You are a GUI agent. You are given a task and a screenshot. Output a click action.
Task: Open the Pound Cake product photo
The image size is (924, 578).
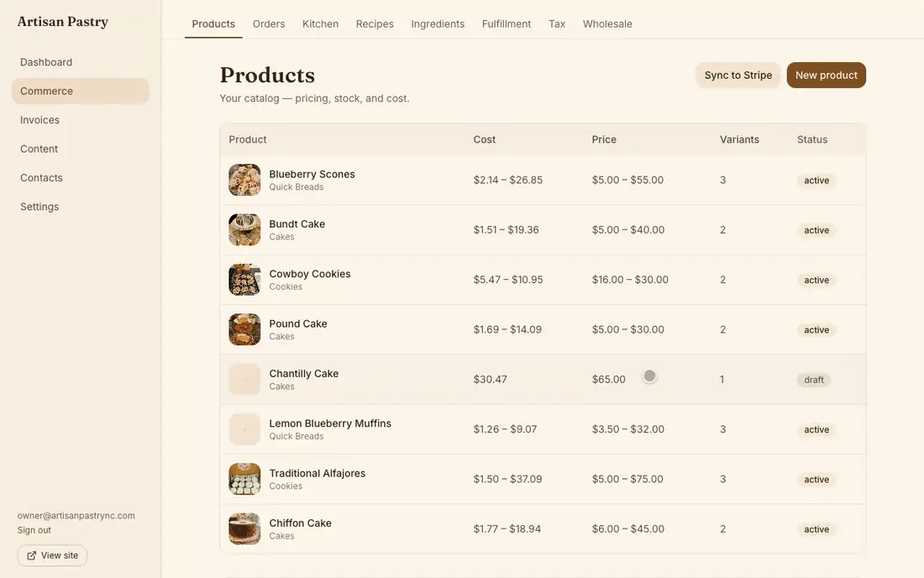[x=244, y=329]
